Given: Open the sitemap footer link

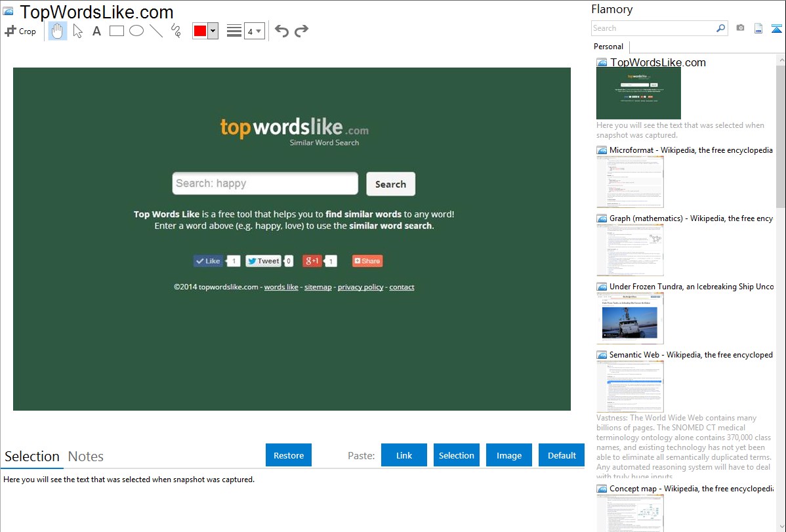Looking at the screenshot, I should 318,287.
